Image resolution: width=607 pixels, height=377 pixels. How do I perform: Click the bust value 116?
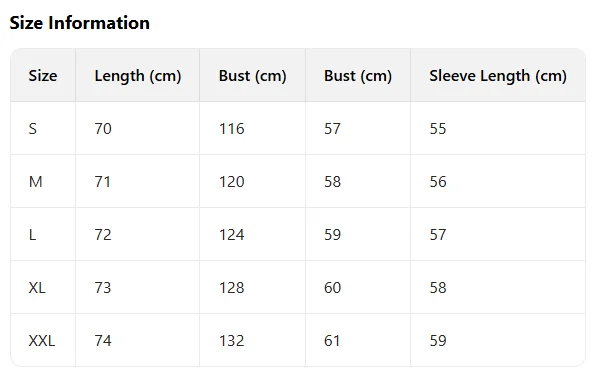click(x=231, y=129)
